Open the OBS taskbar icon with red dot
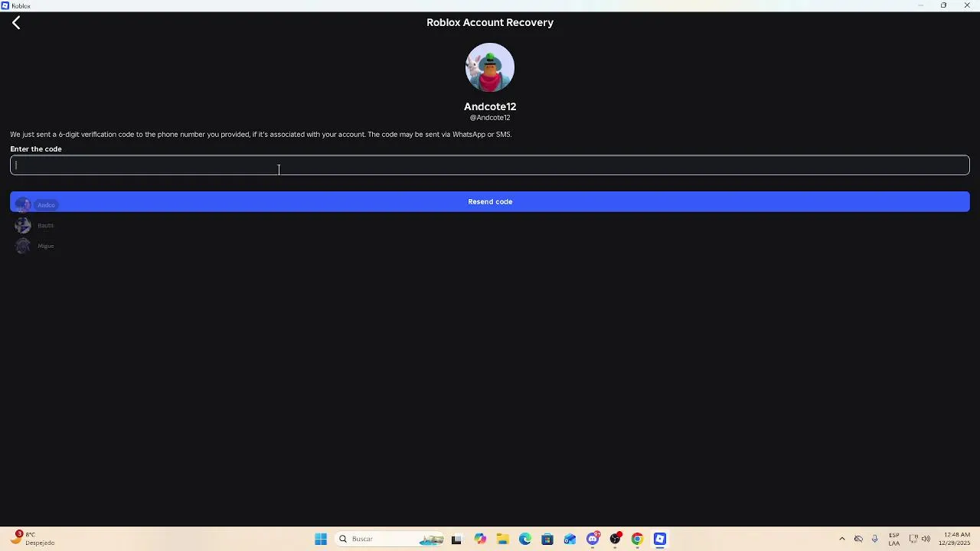This screenshot has height=551, width=980. 615,539
